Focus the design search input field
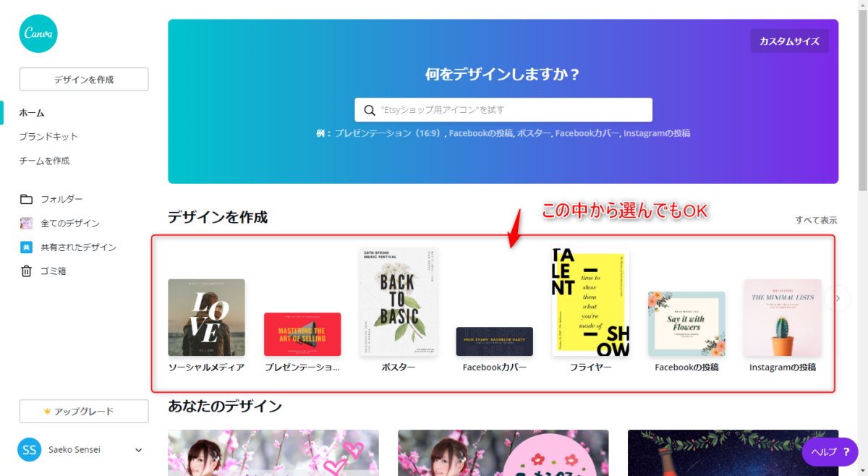 503,110
